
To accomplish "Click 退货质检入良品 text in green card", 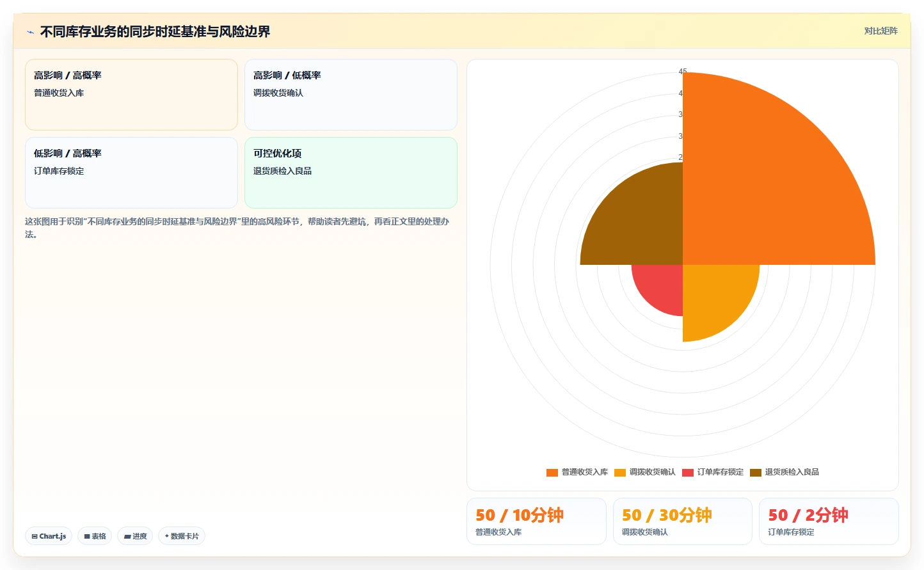I will tap(282, 171).
